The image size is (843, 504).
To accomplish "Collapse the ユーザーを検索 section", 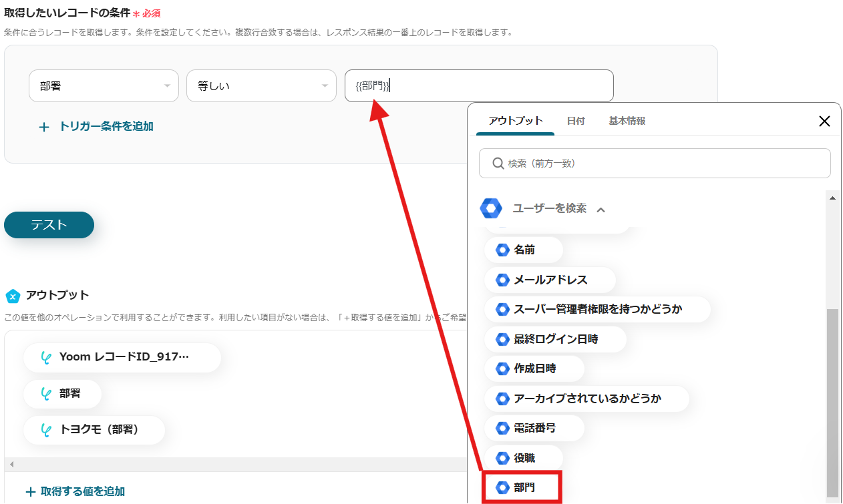I will 601,210.
